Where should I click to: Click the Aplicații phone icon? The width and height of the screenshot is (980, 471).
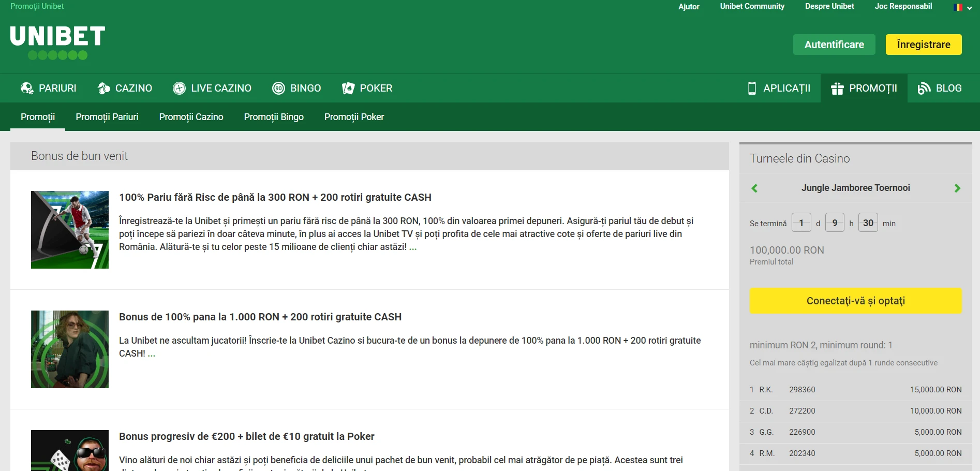pyautogui.click(x=752, y=88)
